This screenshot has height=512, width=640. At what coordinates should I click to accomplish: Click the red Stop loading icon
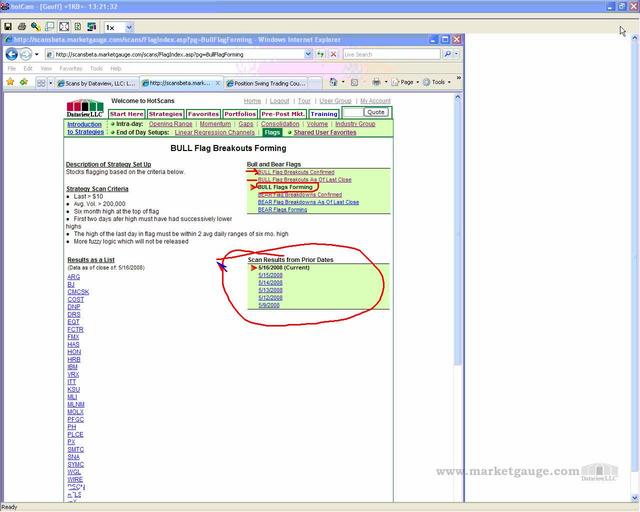[334, 54]
